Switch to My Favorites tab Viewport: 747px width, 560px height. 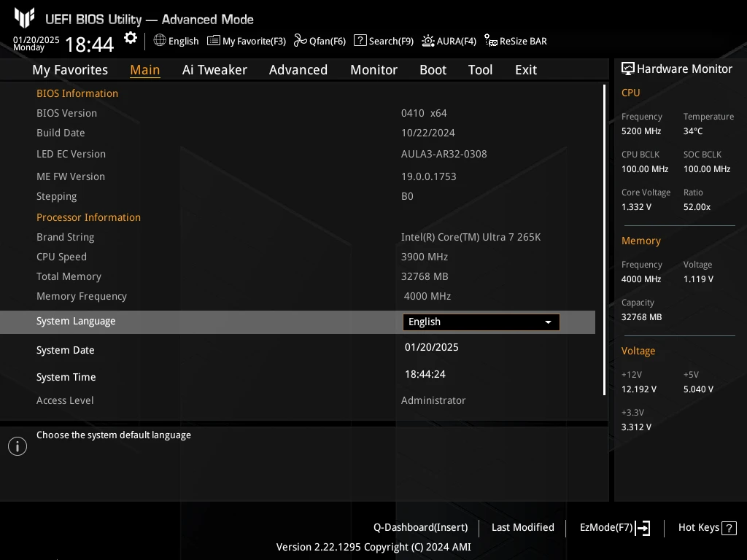tap(70, 69)
